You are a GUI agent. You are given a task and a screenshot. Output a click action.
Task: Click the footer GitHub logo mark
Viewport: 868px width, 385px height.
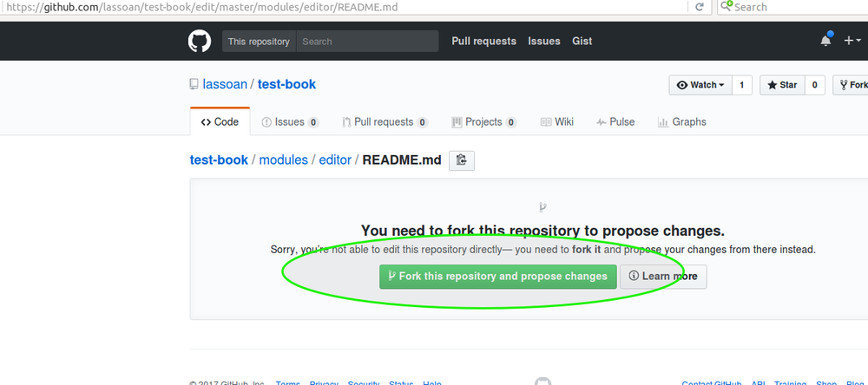(542, 382)
